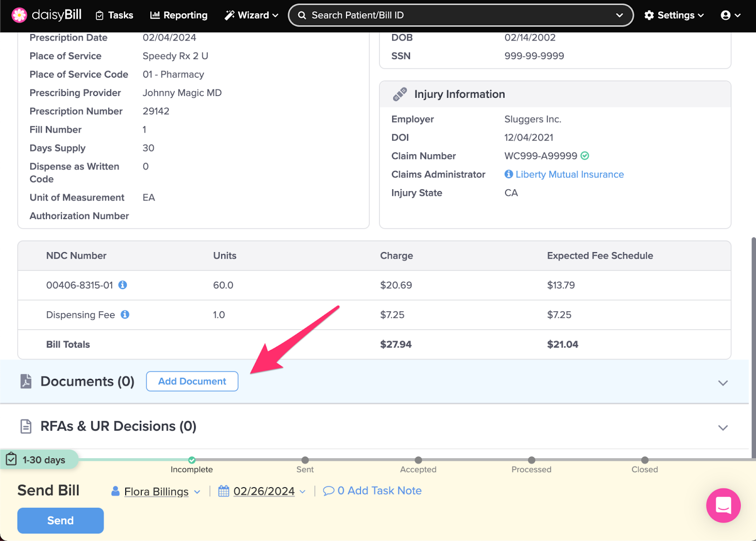Click the Search Patient/Bill ID field
756x541 pixels.
click(454, 15)
